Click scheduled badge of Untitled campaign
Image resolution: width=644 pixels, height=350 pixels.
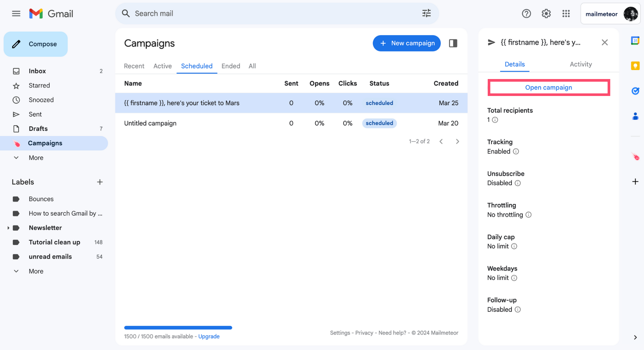379,123
